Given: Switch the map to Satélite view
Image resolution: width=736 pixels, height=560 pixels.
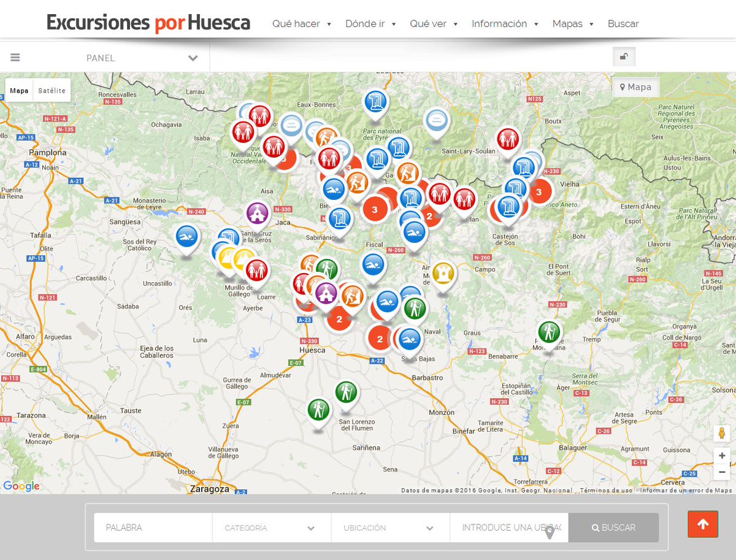Looking at the screenshot, I should click(x=52, y=90).
